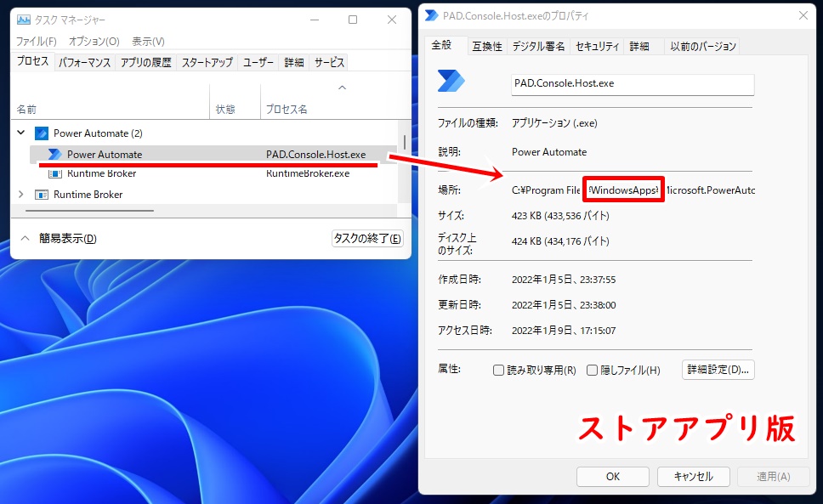Switch to the アプリの履歴 tab
Viewport: 823px width, 504px height.
coord(146,62)
